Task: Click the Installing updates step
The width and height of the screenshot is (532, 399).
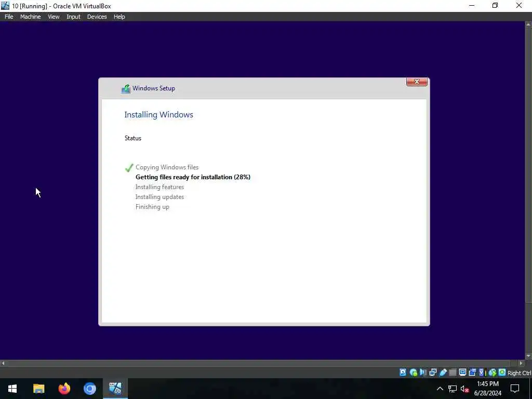Action: (159, 197)
